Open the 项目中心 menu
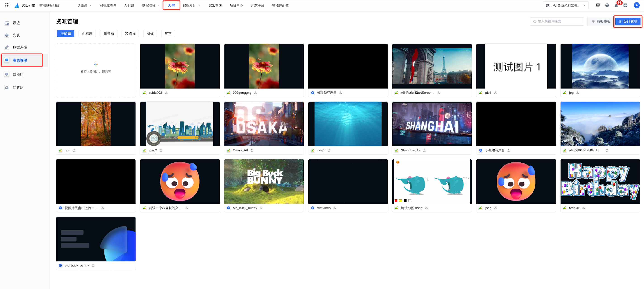 click(x=236, y=5)
